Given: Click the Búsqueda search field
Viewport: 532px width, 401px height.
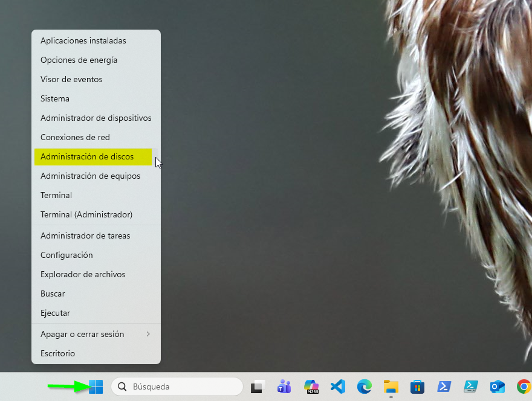Looking at the screenshot, I should pos(177,387).
